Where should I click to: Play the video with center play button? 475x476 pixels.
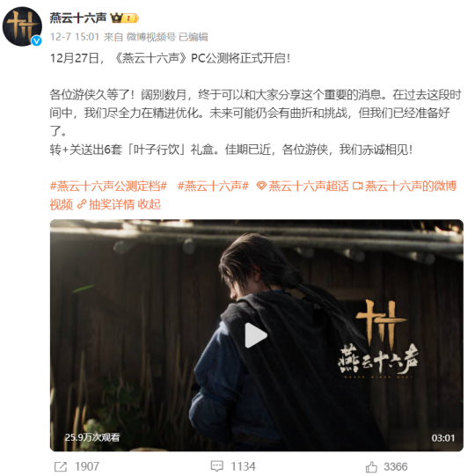(256, 335)
